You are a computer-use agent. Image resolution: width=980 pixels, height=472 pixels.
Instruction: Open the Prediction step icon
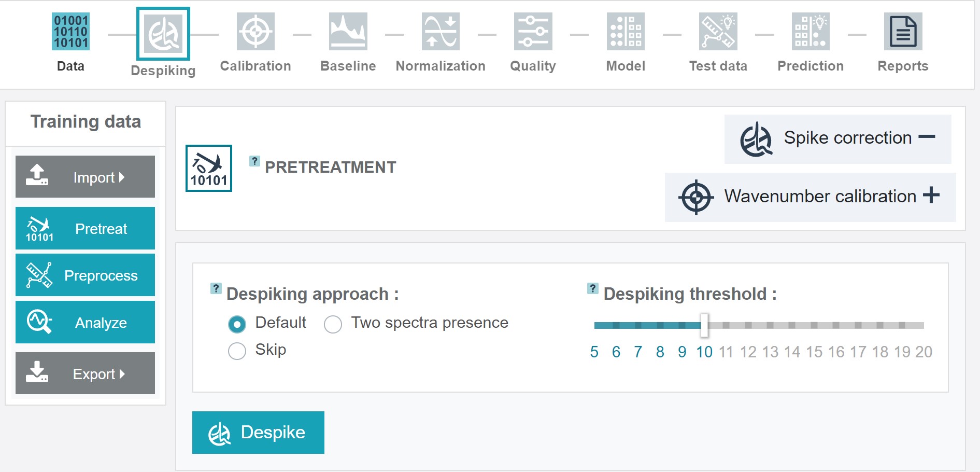(811, 32)
